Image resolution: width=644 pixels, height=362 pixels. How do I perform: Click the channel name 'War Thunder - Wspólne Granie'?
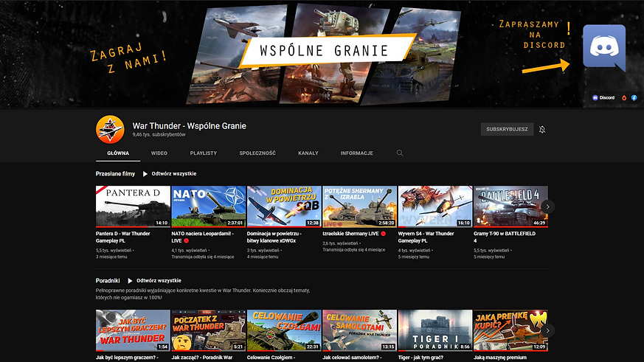click(190, 126)
